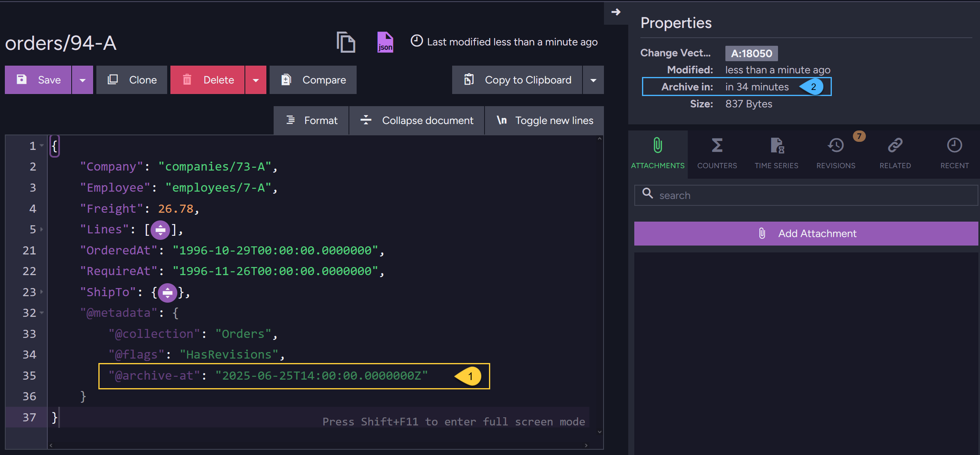Click the "Orders" collection value
The image size is (980, 455).
[243, 334]
